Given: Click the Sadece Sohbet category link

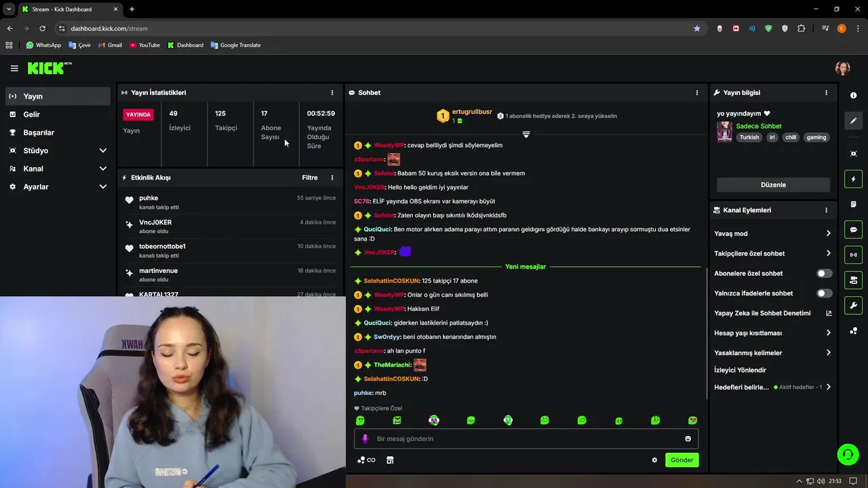Looking at the screenshot, I should click(x=758, y=126).
